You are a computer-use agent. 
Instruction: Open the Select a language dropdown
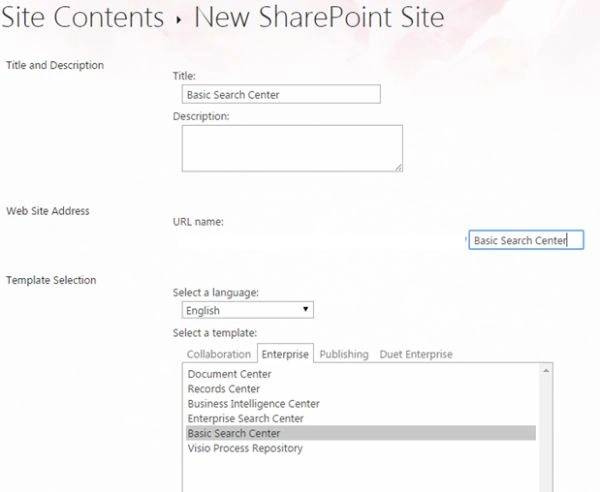coord(248,310)
